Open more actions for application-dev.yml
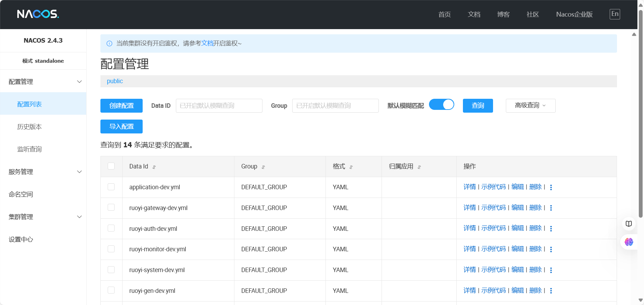This screenshot has width=644, height=305. pos(551,187)
